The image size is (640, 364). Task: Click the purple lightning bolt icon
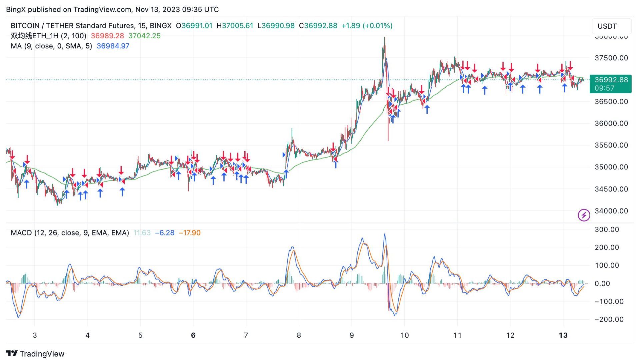click(583, 215)
